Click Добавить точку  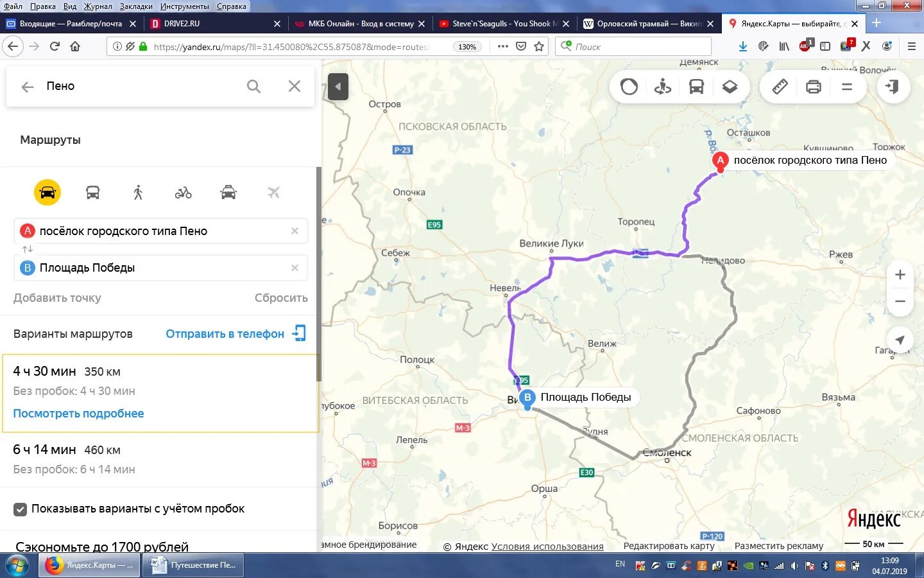pyautogui.click(x=57, y=298)
